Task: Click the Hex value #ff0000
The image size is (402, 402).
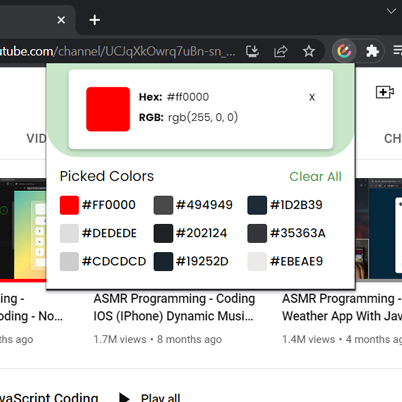Action: (x=188, y=97)
